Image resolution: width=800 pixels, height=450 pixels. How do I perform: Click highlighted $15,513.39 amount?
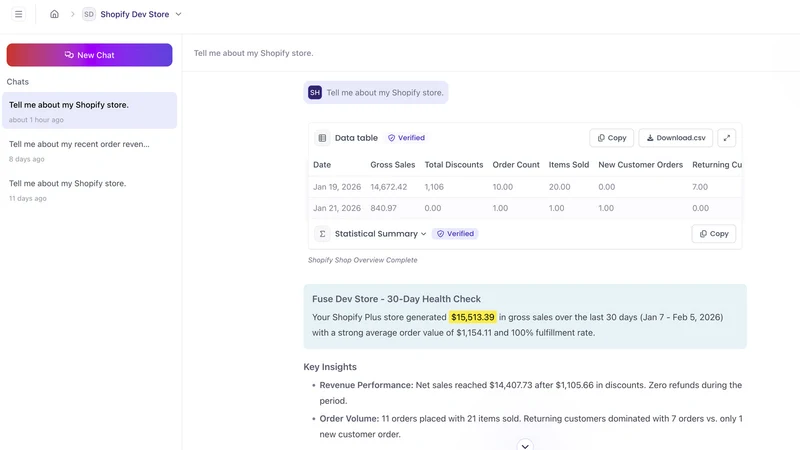(x=472, y=317)
